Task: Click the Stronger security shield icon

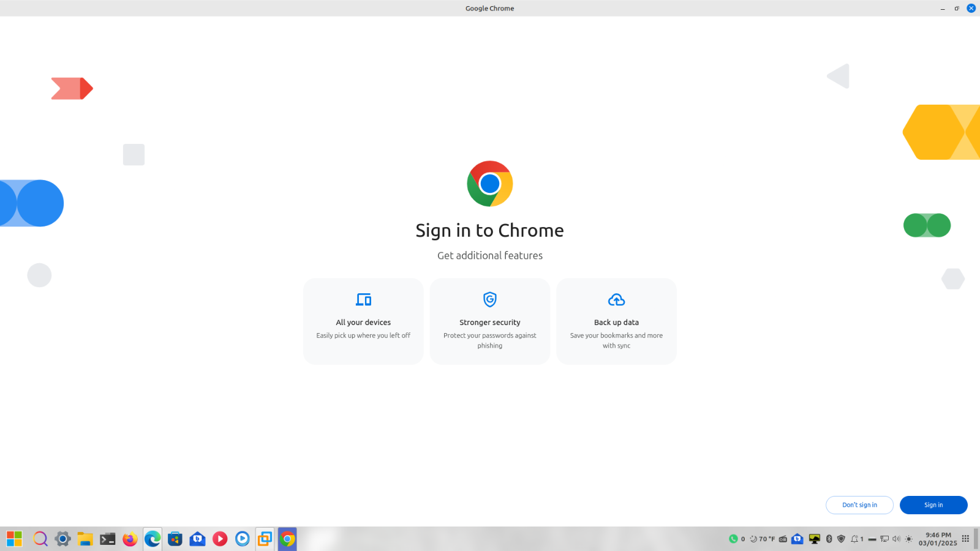Action: pos(489,299)
